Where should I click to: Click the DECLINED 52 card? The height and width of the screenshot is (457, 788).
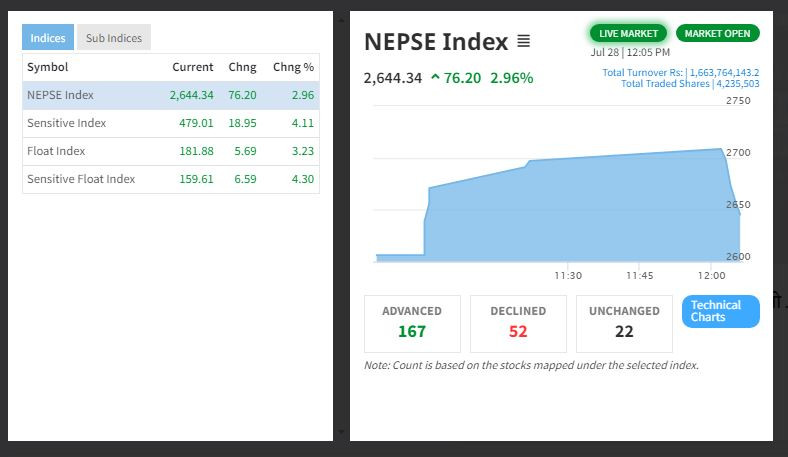pos(518,323)
